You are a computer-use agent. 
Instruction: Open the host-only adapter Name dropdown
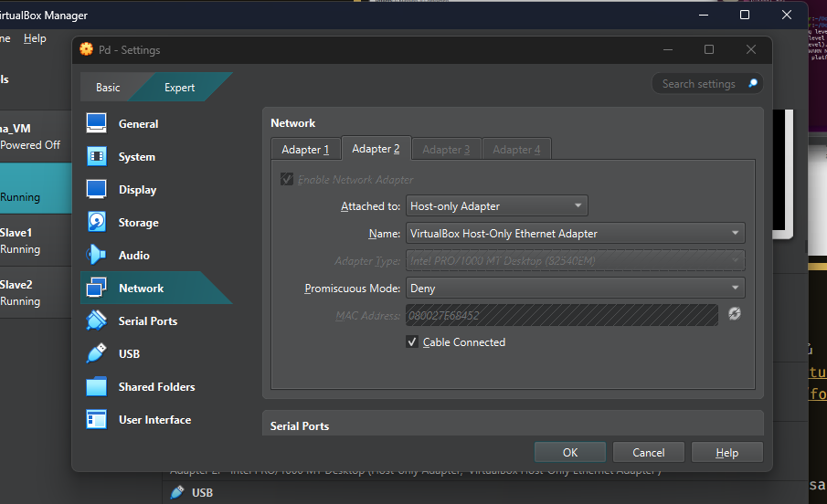(575, 234)
